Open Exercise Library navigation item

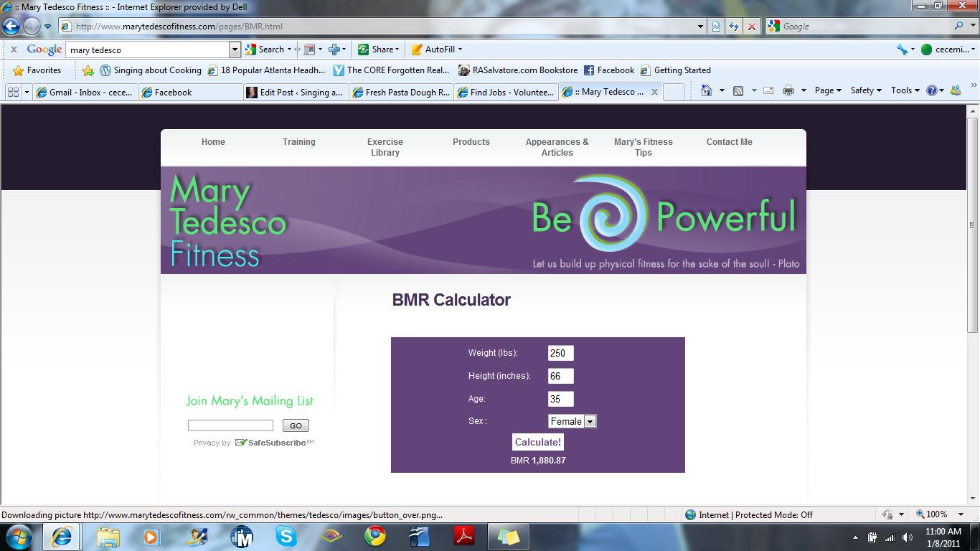(385, 147)
